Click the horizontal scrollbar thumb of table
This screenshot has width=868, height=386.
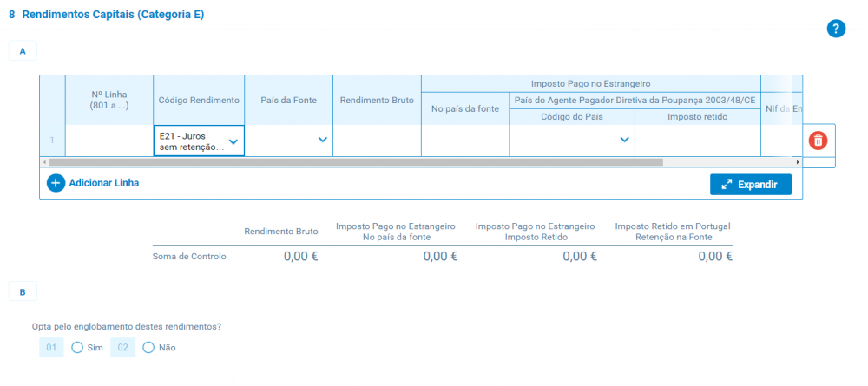tap(356, 162)
